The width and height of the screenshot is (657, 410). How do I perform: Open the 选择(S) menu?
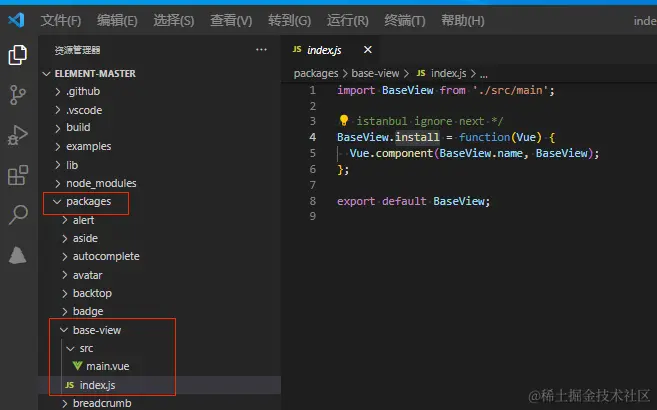click(174, 20)
